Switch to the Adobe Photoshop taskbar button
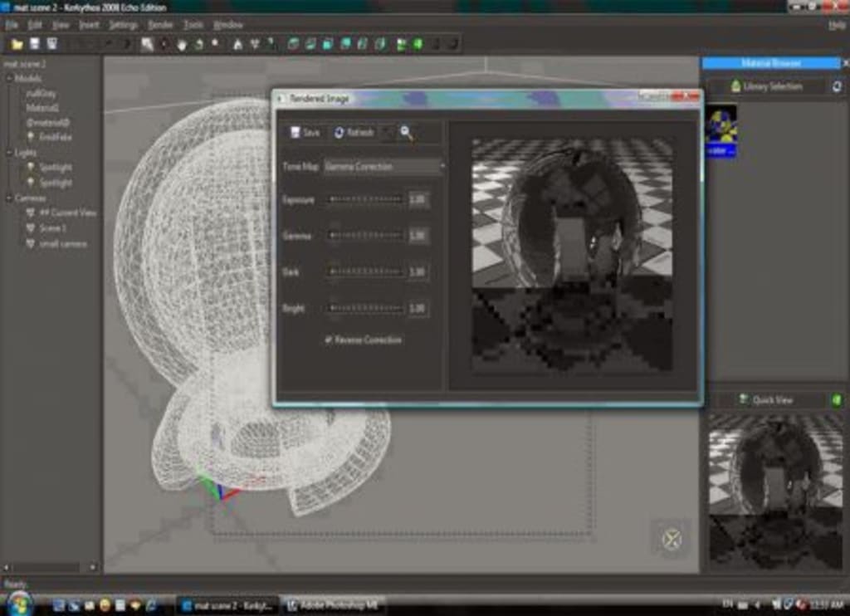850x616 pixels. (334, 605)
